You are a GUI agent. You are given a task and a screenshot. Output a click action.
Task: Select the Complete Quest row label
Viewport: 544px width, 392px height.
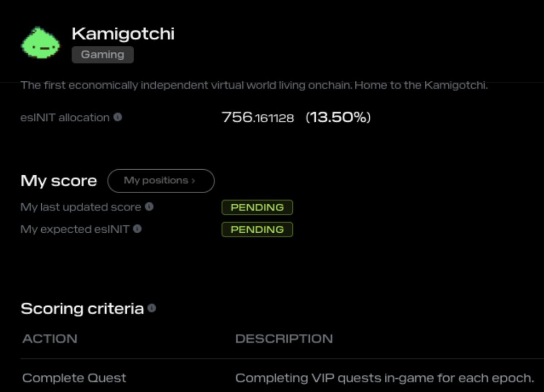tap(74, 378)
